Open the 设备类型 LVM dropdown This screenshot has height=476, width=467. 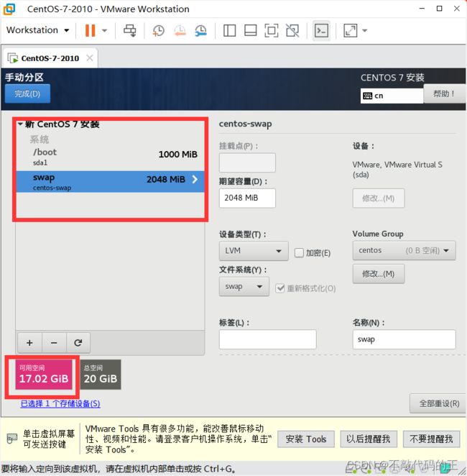254,251
